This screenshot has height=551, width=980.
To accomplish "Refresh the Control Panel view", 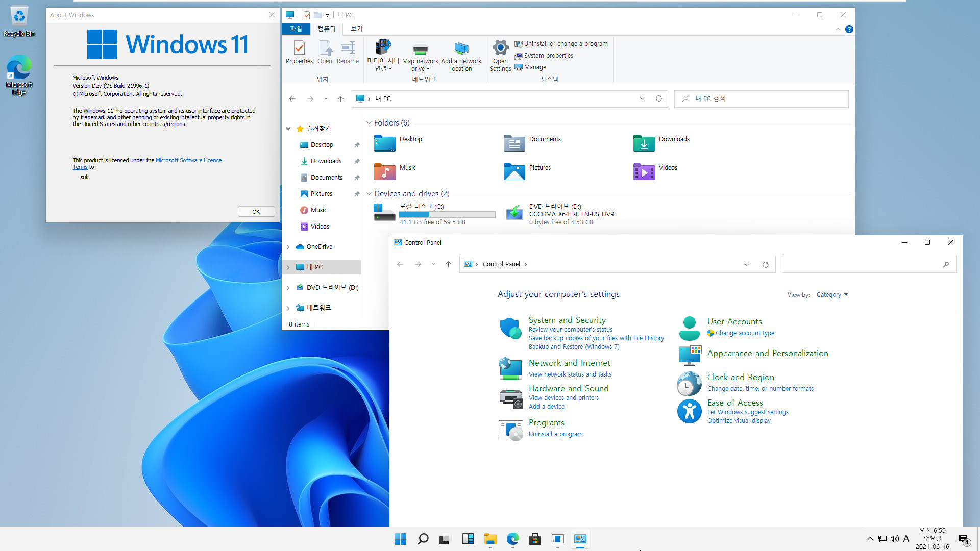I will (x=765, y=264).
